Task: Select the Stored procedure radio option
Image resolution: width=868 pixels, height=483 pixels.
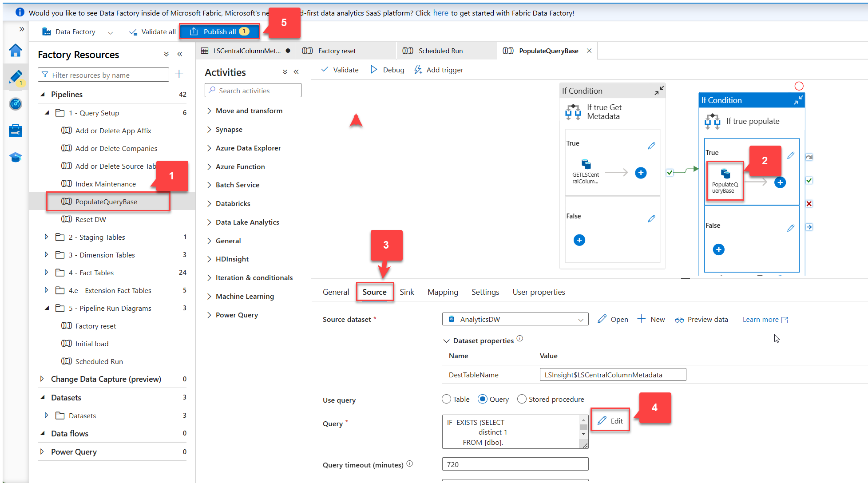Action: click(x=522, y=399)
